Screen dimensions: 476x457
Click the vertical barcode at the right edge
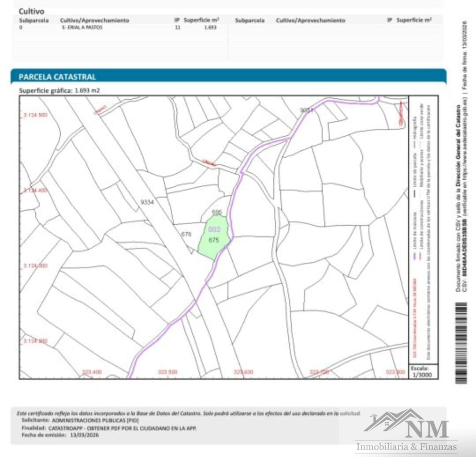click(461, 343)
